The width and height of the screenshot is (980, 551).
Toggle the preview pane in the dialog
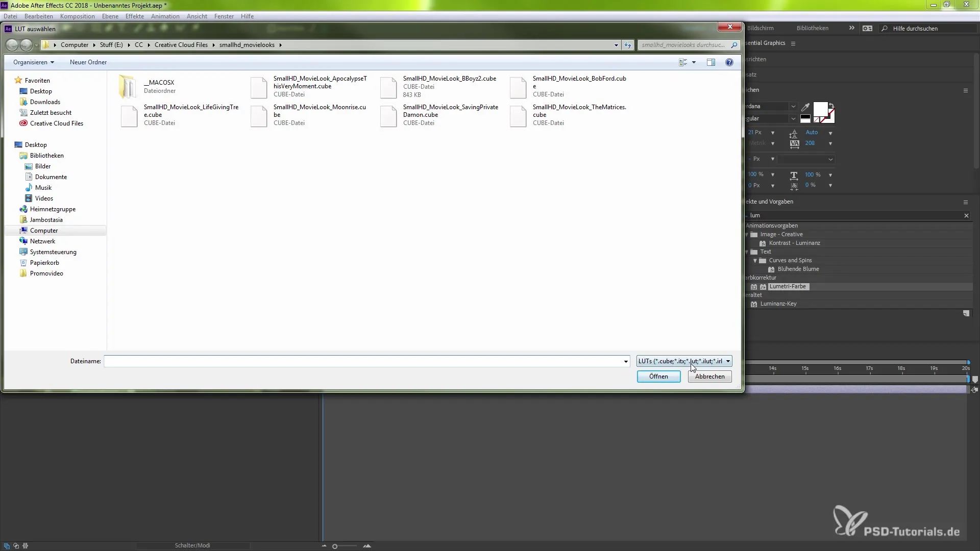pyautogui.click(x=711, y=62)
